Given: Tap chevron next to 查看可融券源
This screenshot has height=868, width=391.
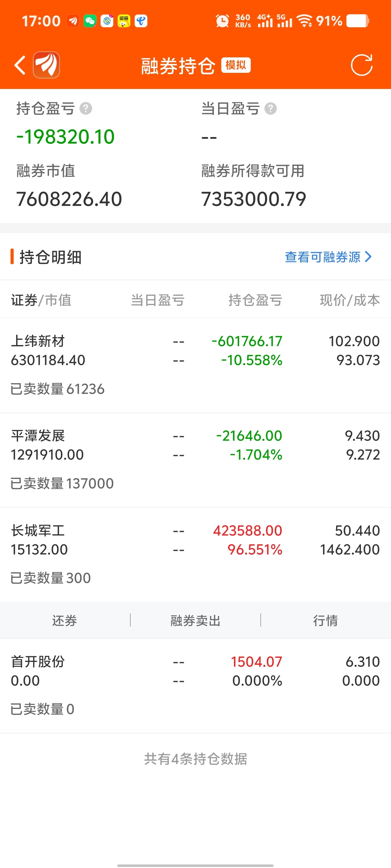Looking at the screenshot, I should pyautogui.click(x=368, y=257).
